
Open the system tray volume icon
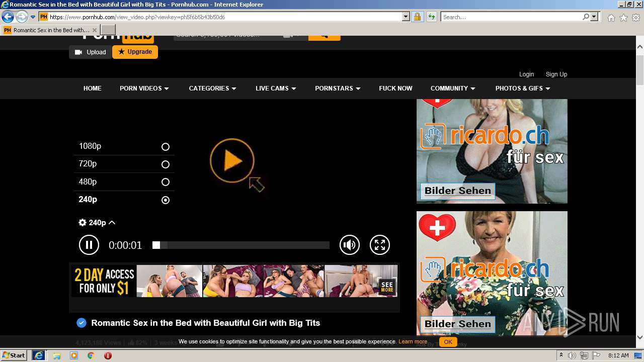(572, 355)
